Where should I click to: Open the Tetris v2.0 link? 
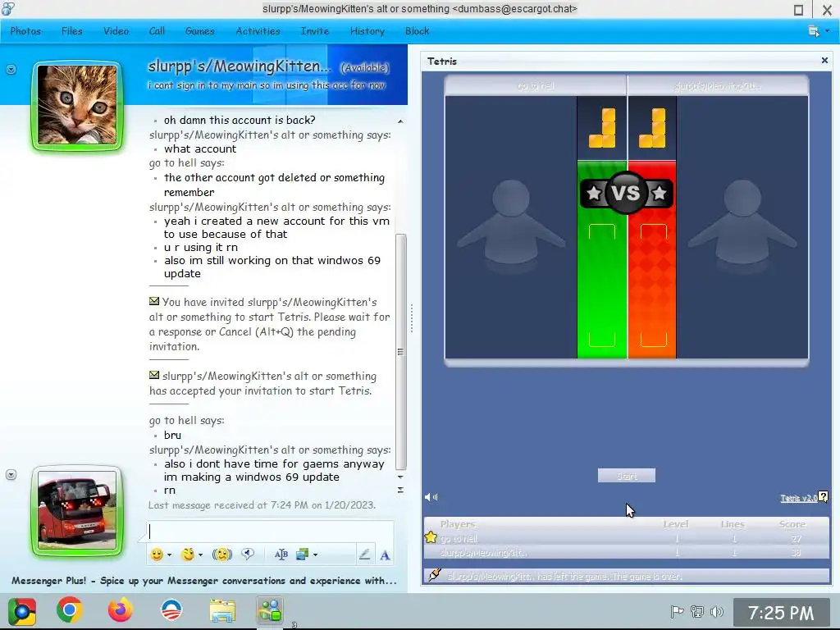tap(799, 498)
